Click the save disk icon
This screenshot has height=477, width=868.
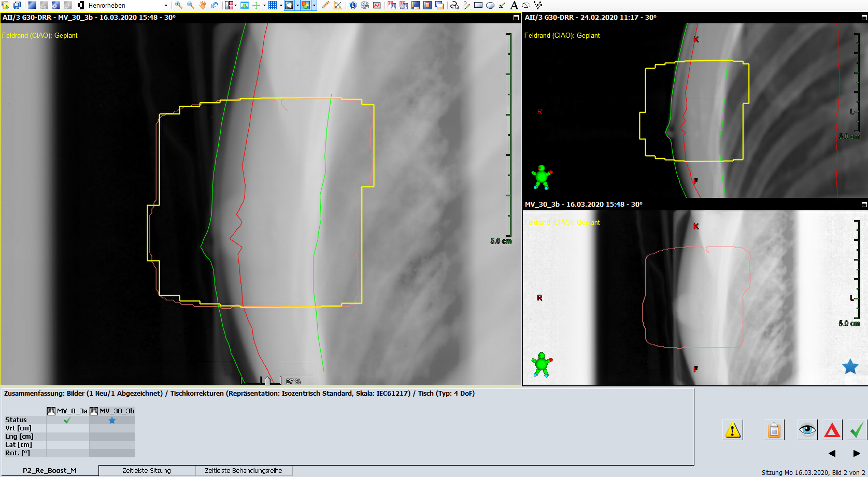(17, 5)
